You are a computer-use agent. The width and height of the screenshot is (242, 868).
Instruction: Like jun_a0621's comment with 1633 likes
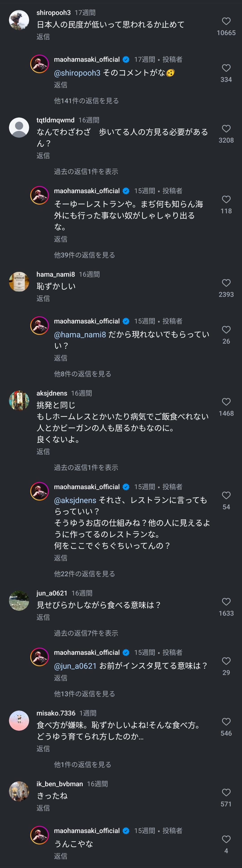(x=226, y=602)
